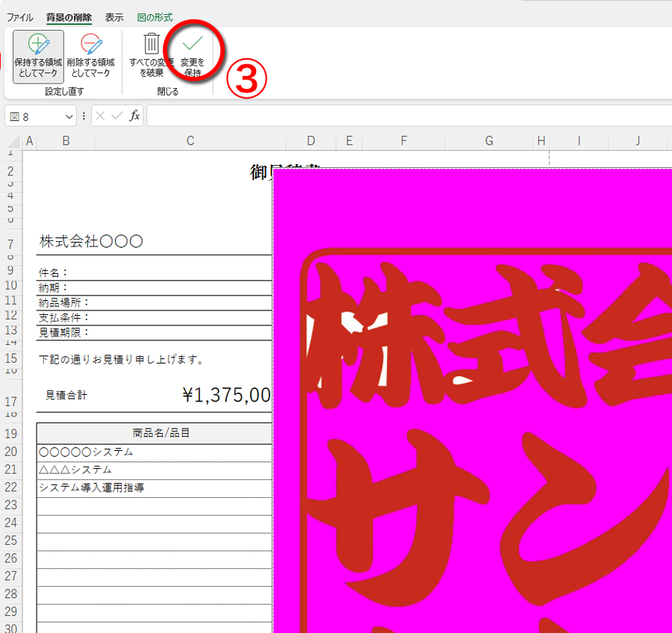Click the formula bar cancel X icon
This screenshot has width=672, height=633.
tap(101, 116)
